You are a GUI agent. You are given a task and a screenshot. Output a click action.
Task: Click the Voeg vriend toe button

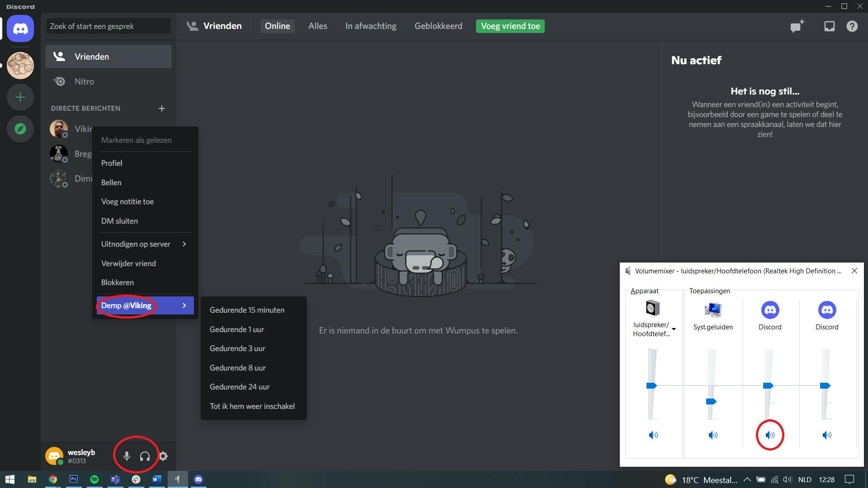coord(510,26)
